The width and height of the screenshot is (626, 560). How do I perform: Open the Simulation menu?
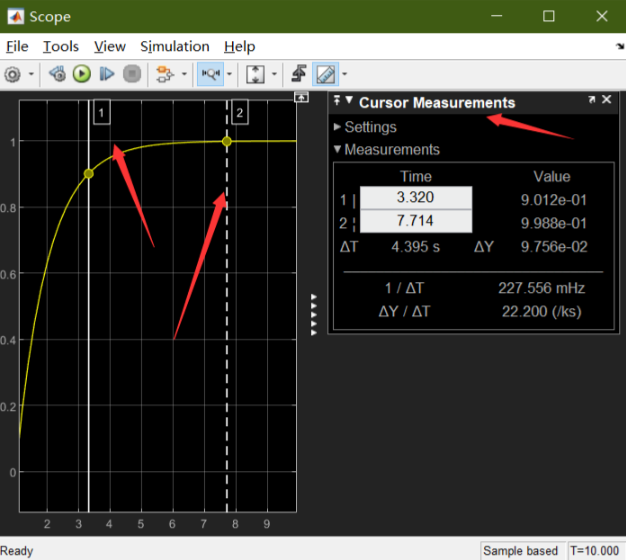pyautogui.click(x=175, y=47)
